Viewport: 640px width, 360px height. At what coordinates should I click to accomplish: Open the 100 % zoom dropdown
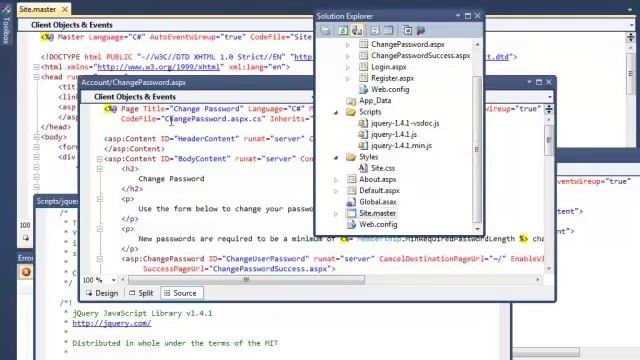[113, 280]
